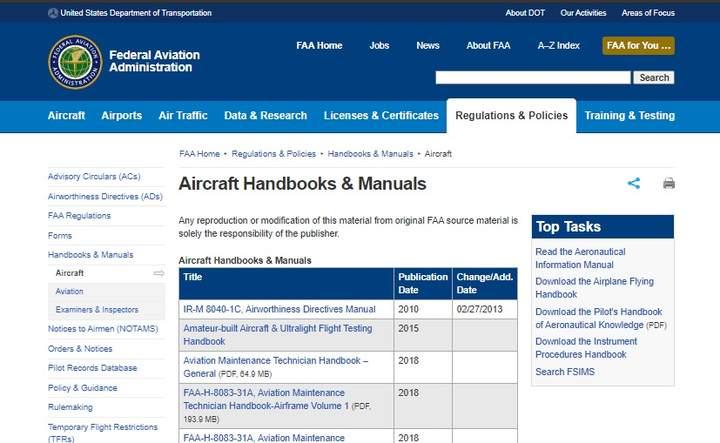The width and height of the screenshot is (720, 443).
Task: Click the arrow icon next to Aircraft
Action: [x=158, y=273]
